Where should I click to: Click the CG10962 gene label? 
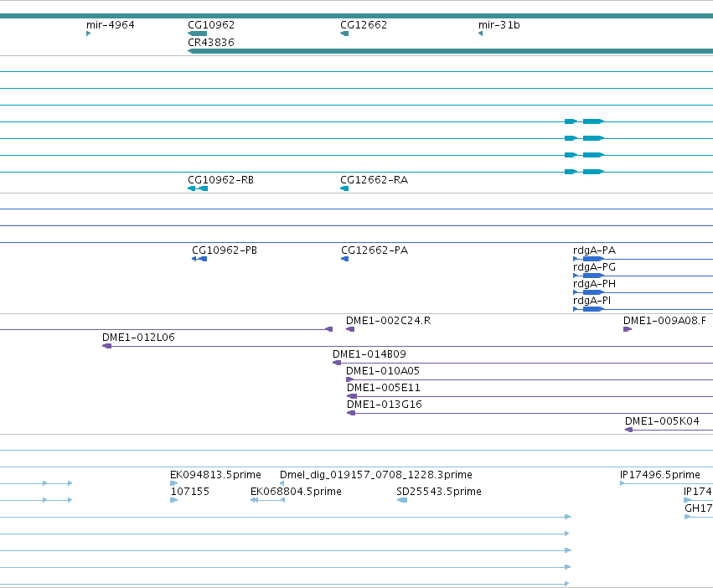[211, 25]
